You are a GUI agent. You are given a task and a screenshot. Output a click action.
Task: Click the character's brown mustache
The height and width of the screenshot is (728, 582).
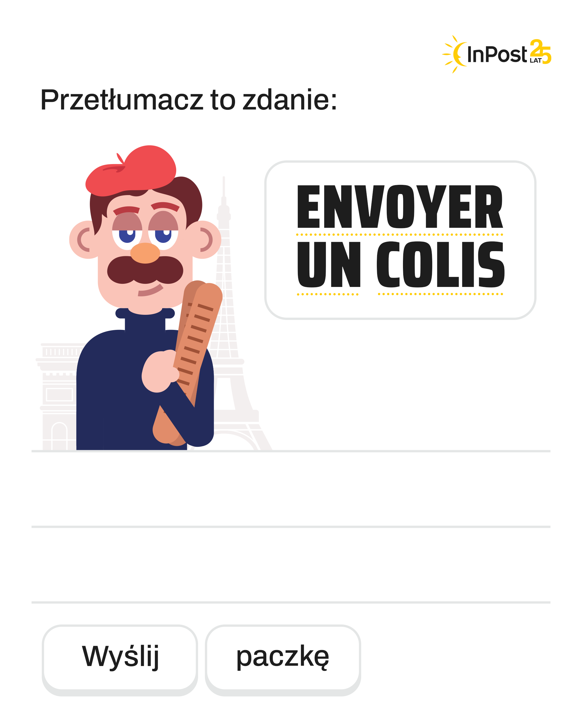pos(145,270)
